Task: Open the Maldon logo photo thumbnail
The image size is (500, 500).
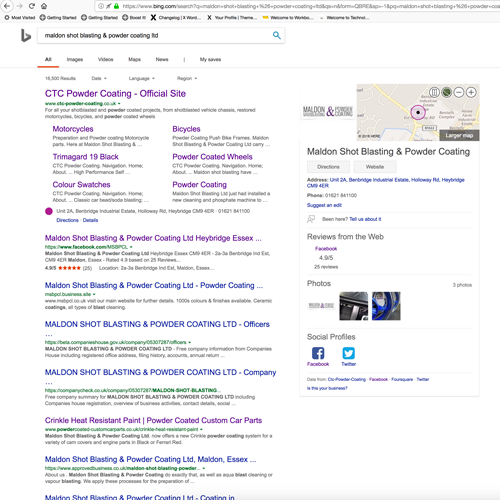Action: tap(321, 306)
